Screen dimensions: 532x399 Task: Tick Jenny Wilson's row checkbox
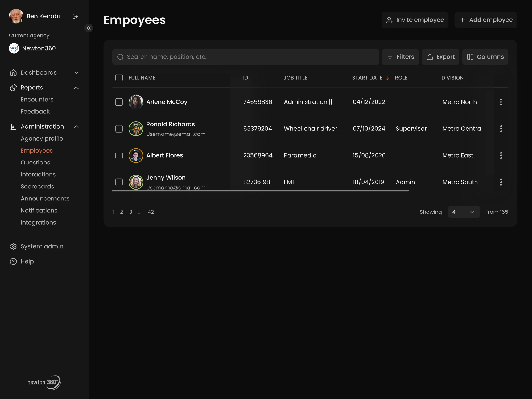coord(119,182)
